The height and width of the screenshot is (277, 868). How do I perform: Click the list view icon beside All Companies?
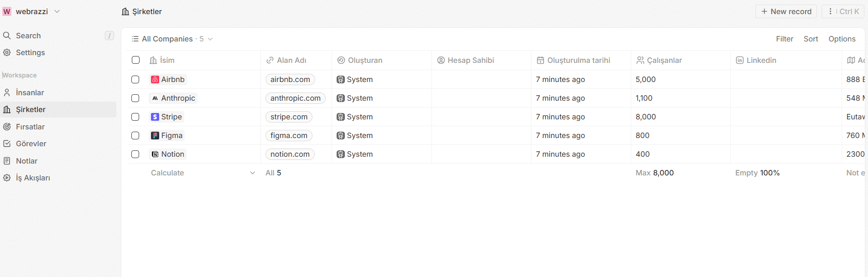(x=135, y=39)
